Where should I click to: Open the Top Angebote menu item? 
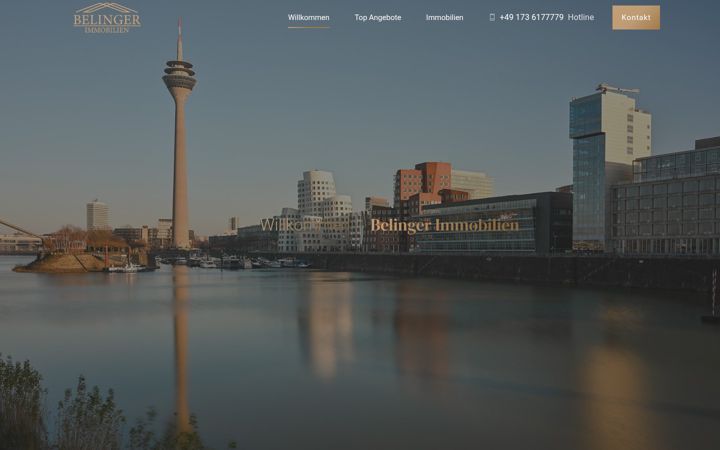click(x=378, y=17)
